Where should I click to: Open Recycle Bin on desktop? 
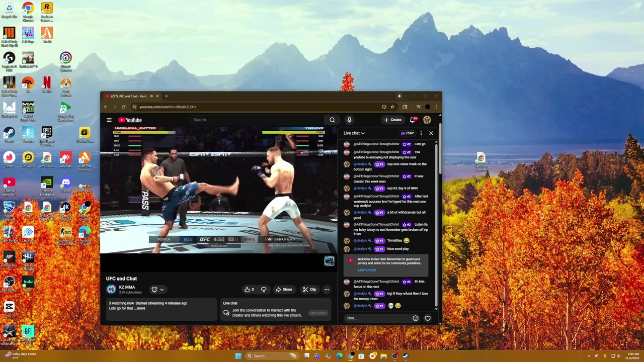tap(9, 11)
